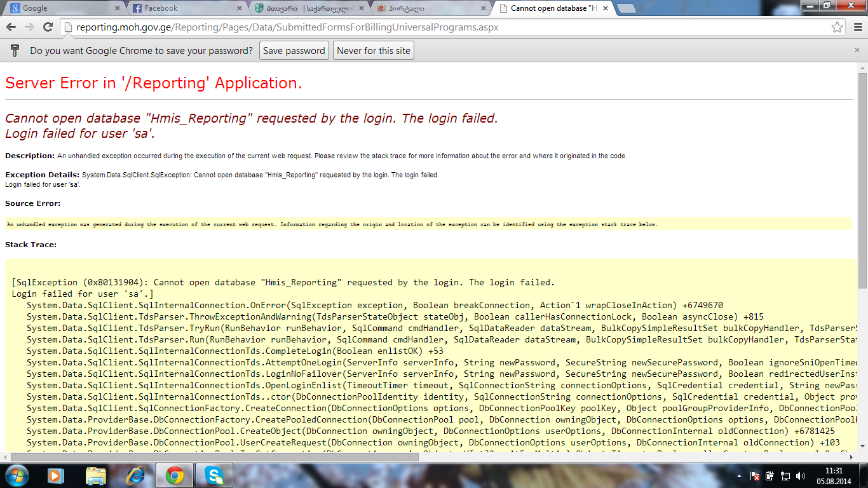Click the browser forward arrow button

(29, 27)
